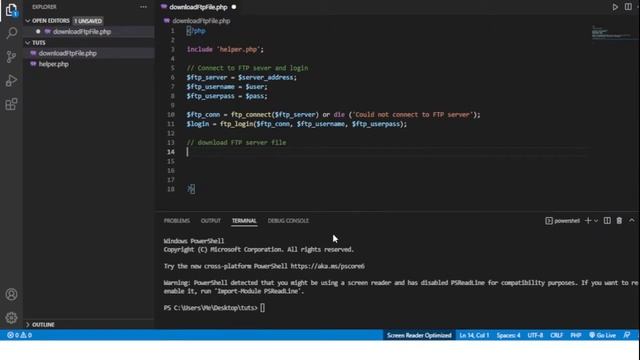Viewport: 640px width, 360px height.
Task: Click line number 10 in the gutter
Action: 171,115
